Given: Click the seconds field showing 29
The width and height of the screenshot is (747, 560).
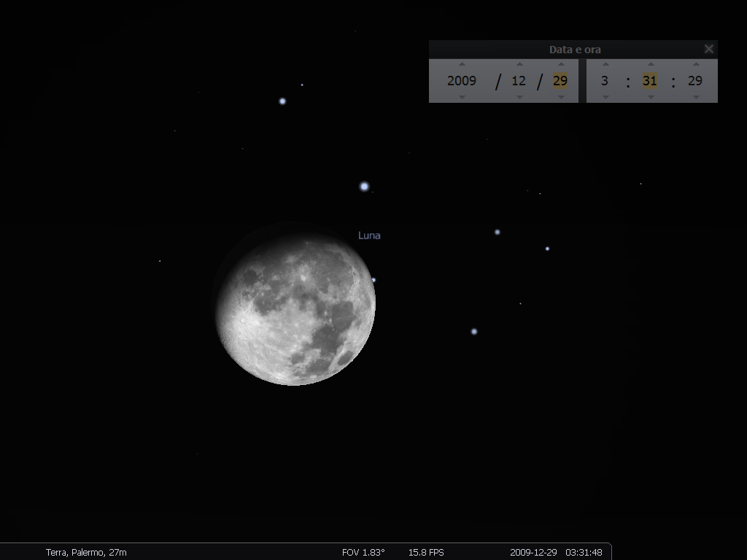Looking at the screenshot, I should pyautogui.click(x=695, y=80).
